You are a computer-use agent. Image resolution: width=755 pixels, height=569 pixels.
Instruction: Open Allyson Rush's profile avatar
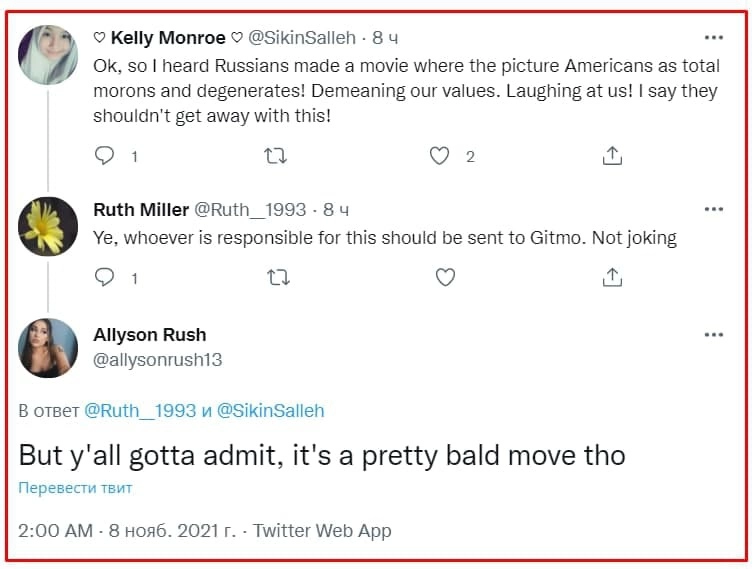tap(48, 348)
